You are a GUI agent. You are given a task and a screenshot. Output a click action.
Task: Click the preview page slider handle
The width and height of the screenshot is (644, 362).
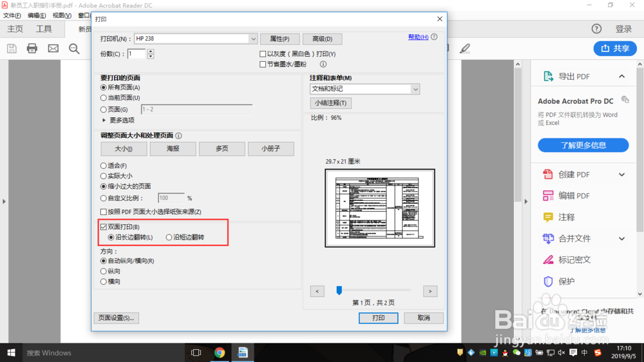pos(339,291)
